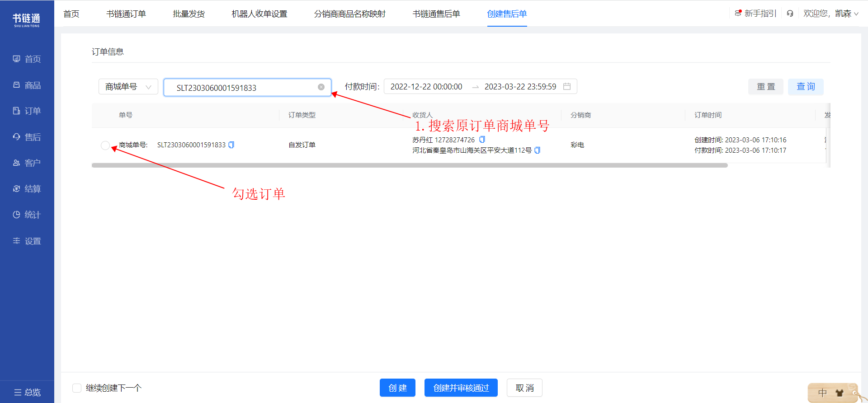The image size is (868, 403).
Task: Click the 收货人 column header
Action: point(422,115)
